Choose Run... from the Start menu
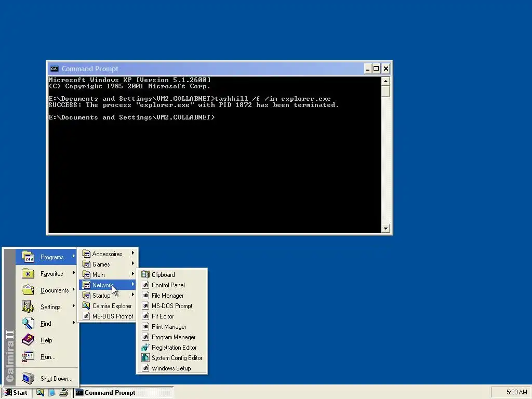 coord(47,357)
